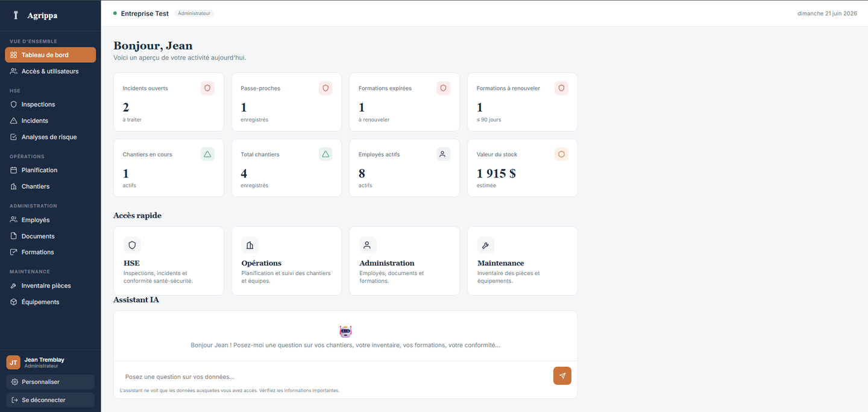
Task: Click the JT user avatar
Action: click(x=13, y=362)
